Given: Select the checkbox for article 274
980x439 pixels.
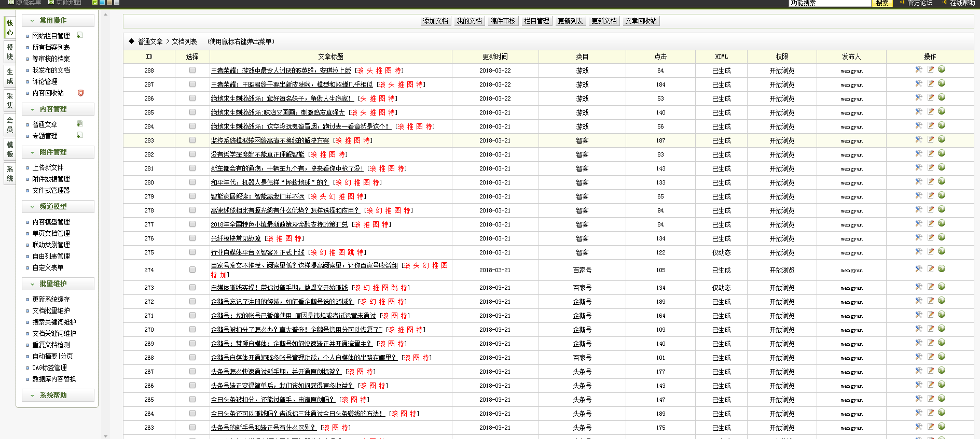Looking at the screenshot, I should tap(192, 270).
